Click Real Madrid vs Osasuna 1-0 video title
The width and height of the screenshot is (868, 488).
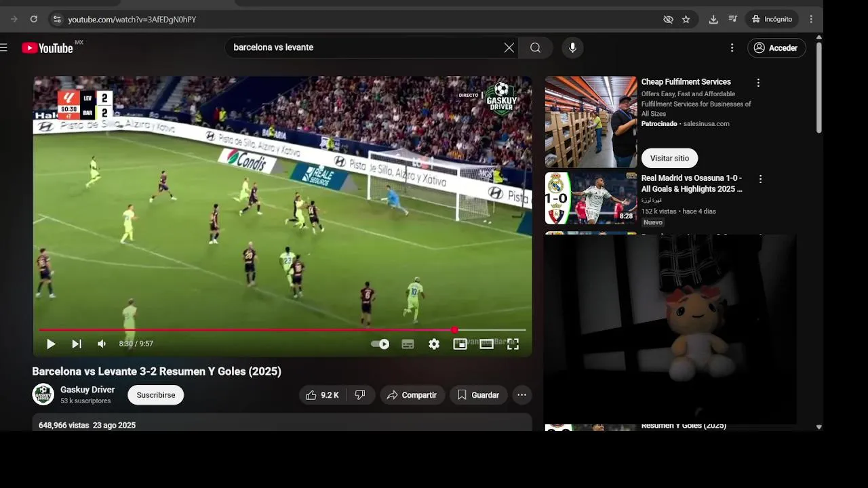pyautogui.click(x=692, y=184)
